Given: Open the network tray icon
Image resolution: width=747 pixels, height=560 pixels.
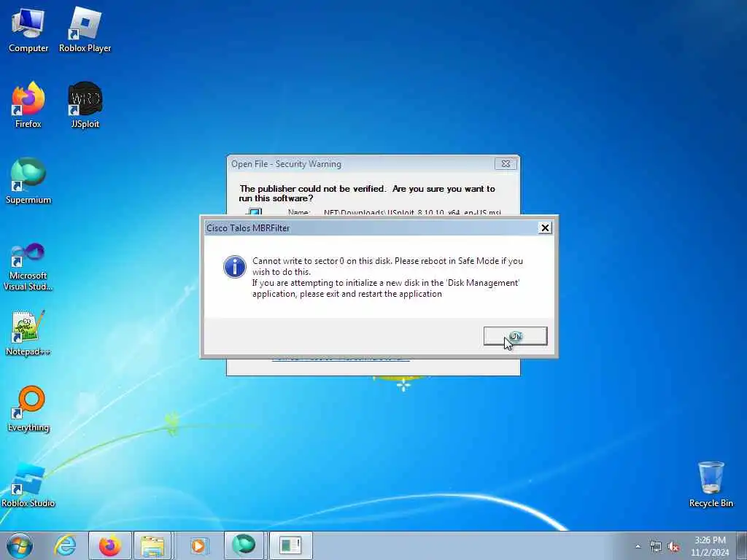Looking at the screenshot, I should point(656,547).
